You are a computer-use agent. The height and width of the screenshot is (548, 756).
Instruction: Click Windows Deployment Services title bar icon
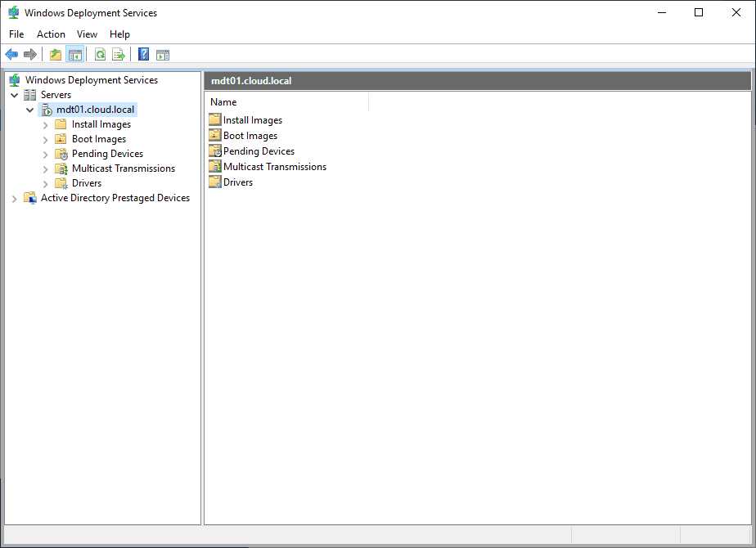click(x=13, y=12)
